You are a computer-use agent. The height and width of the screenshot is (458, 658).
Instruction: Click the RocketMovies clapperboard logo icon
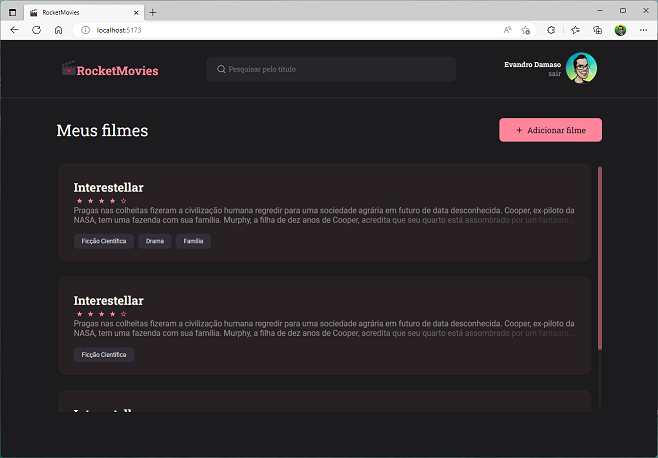(x=68, y=68)
